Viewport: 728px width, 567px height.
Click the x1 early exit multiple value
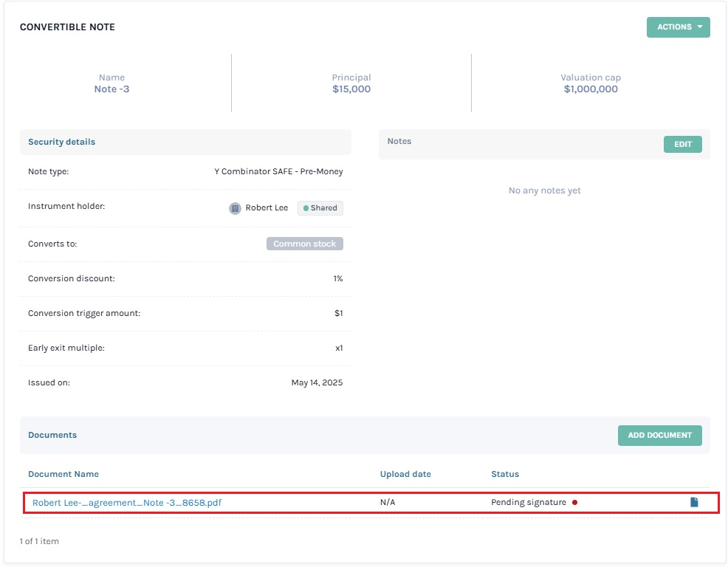(x=339, y=348)
